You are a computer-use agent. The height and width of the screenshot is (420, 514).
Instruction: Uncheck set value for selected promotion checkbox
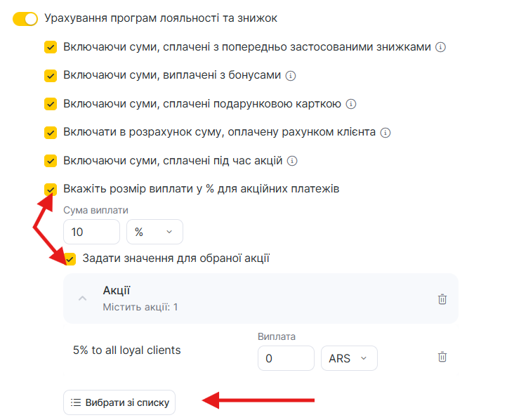coord(70,258)
